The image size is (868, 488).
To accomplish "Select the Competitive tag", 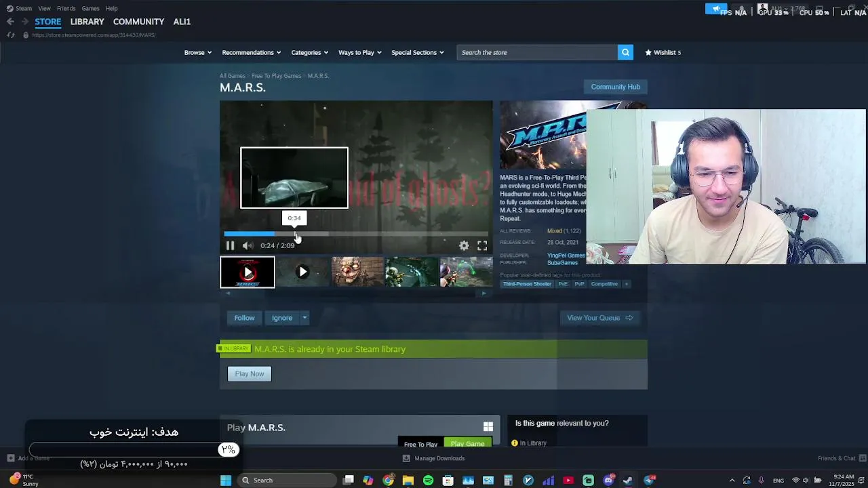I will (604, 284).
